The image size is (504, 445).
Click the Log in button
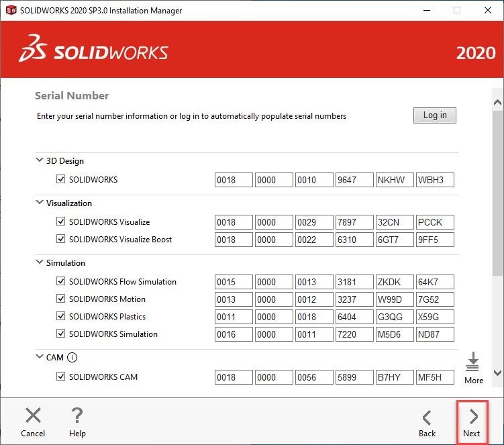click(x=435, y=115)
